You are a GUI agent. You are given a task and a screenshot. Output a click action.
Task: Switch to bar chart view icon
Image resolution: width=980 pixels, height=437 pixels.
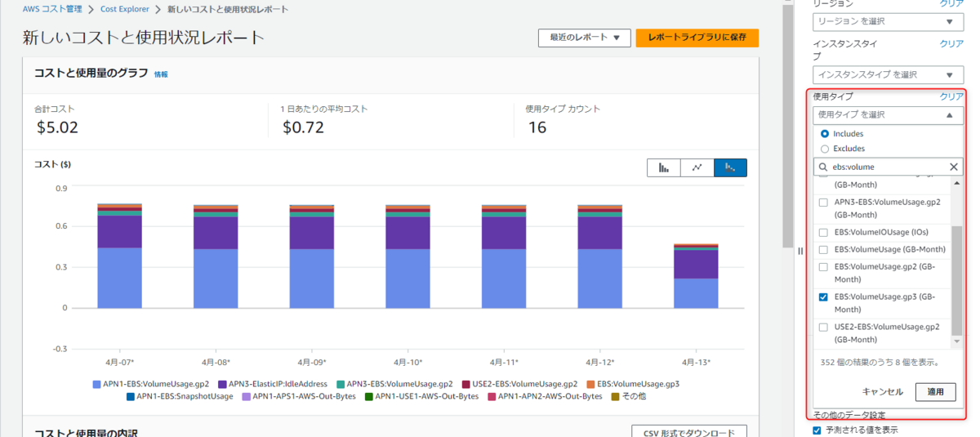(x=664, y=167)
